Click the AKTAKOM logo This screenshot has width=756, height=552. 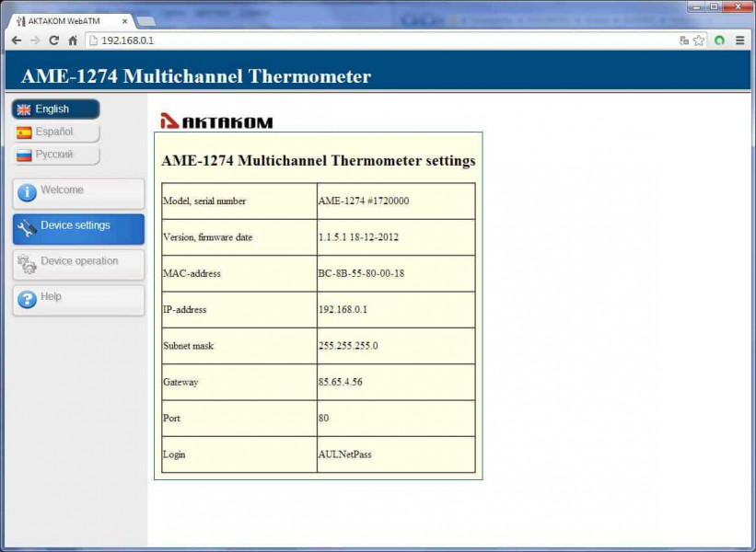point(216,121)
